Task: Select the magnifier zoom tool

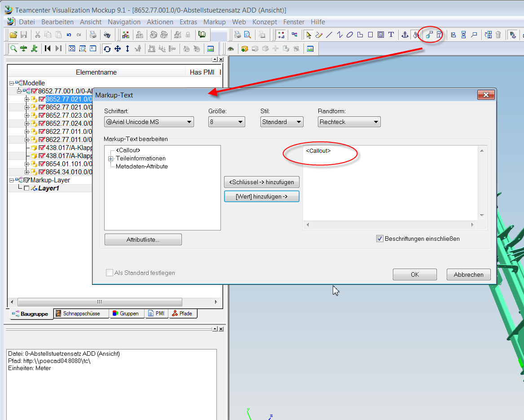Action: pos(13,49)
